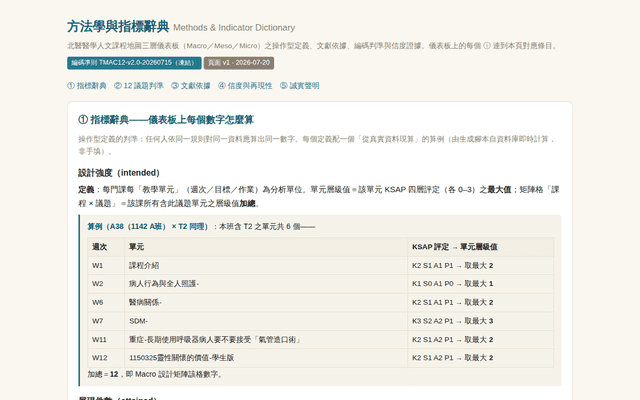
Task: Click unit cell SDM-
Action: coord(266,321)
